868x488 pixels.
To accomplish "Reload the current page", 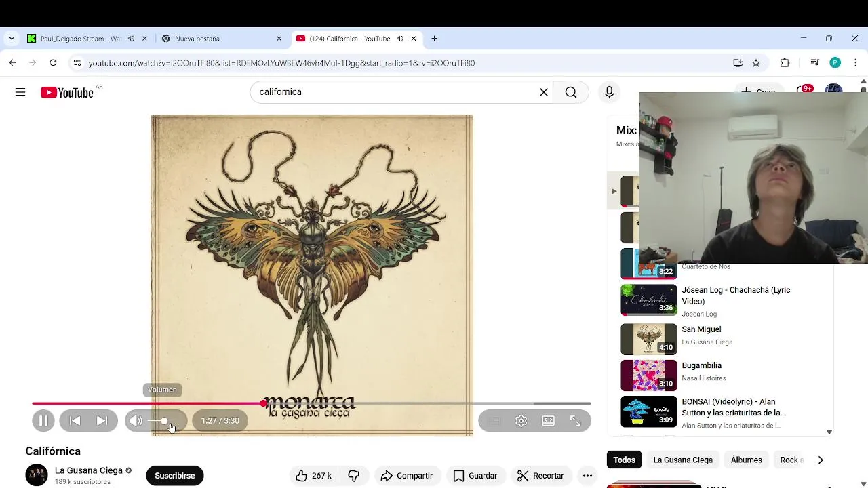I will pos(53,63).
